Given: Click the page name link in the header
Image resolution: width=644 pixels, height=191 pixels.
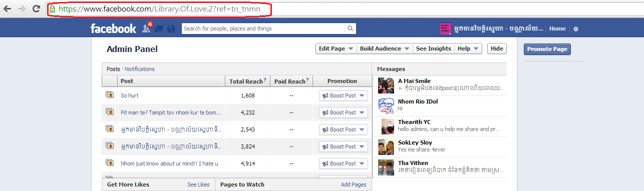Looking at the screenshot, I should (x=499, y=29).
